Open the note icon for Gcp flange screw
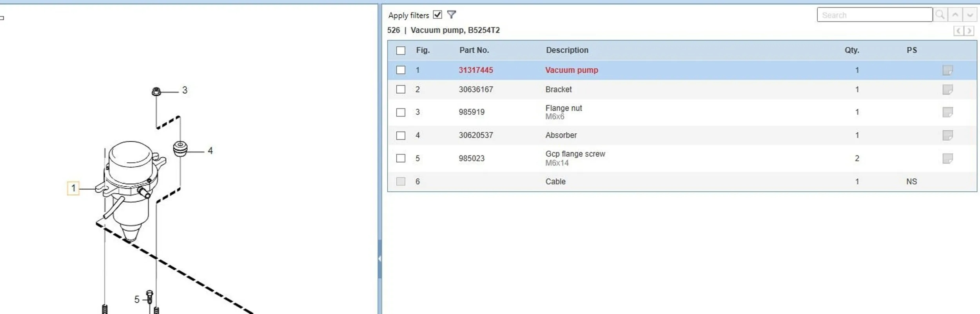 (x=947, y=158)
